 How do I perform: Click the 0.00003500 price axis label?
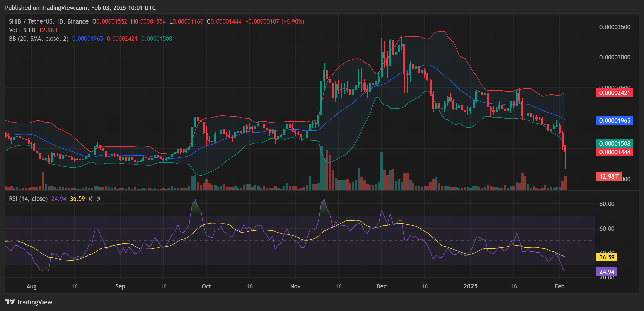coord(615,27)
